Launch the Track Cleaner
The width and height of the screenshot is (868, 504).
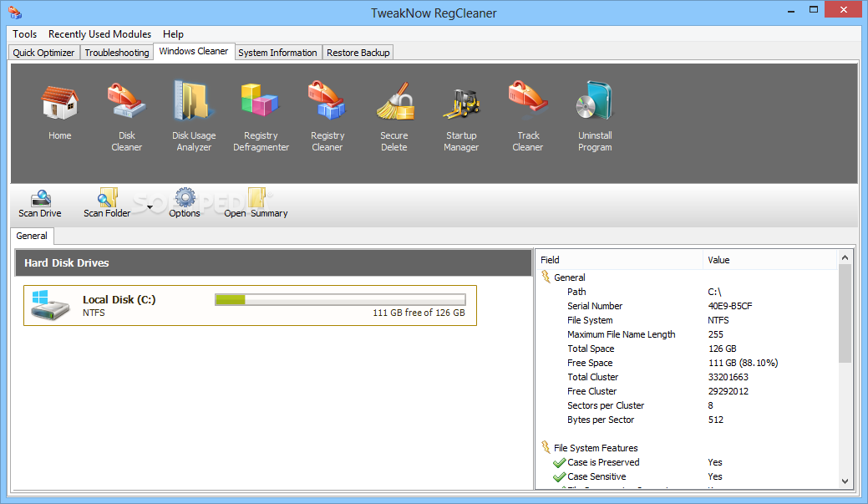(528, 98)
